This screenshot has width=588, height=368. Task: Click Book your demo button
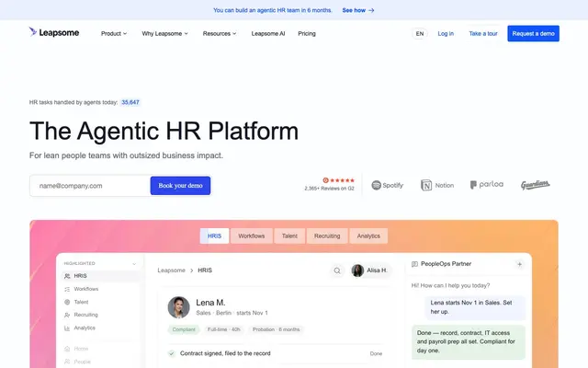click(x=180, y=186)
